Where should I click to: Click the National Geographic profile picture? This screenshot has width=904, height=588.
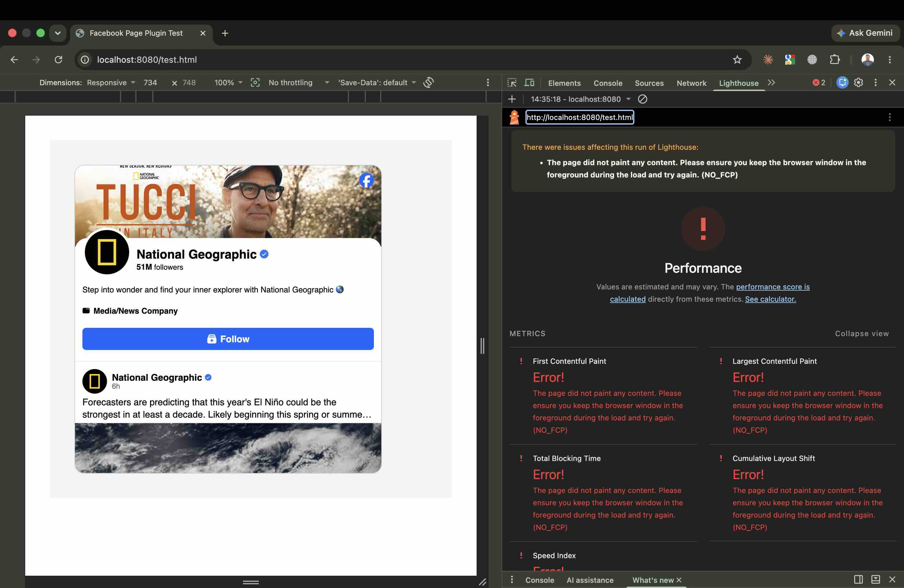pyautogui.click(x=107, y=252)
